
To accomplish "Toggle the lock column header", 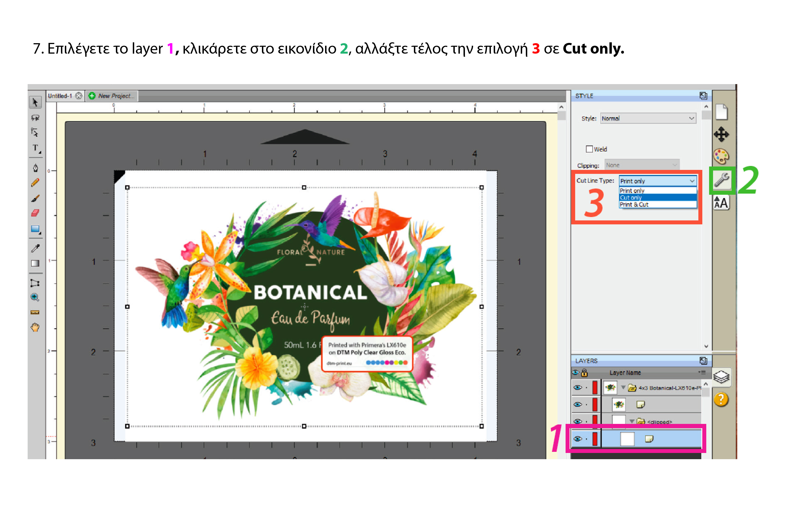I will (584, 373).
